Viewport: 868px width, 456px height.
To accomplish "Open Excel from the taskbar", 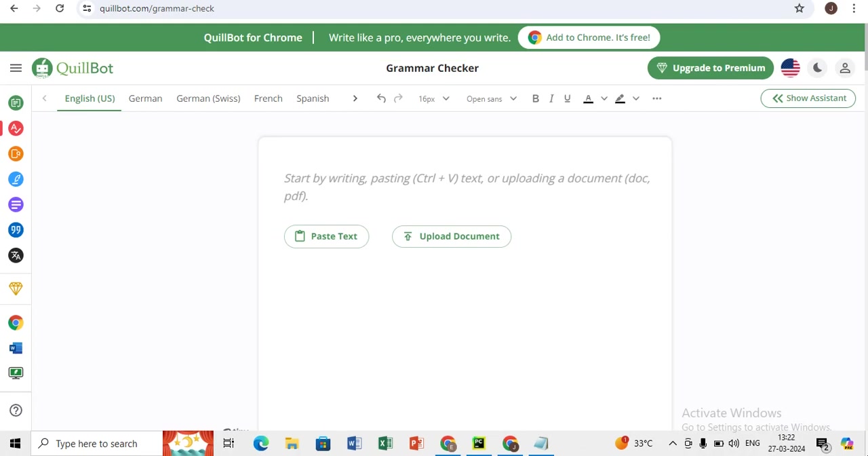I will point(385,444).
